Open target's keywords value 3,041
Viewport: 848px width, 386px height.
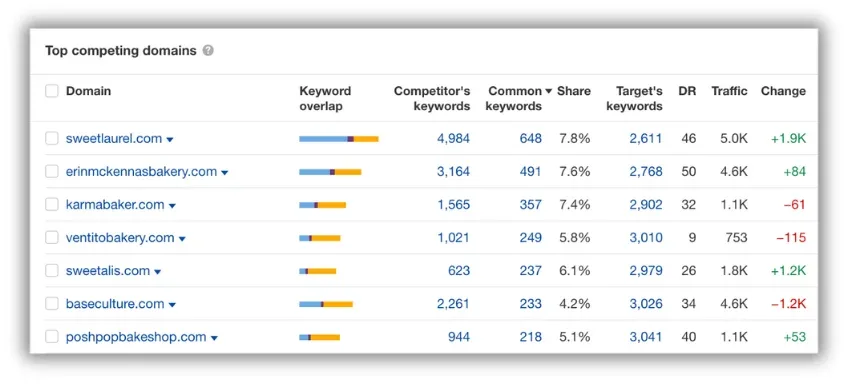coord(645,337)
